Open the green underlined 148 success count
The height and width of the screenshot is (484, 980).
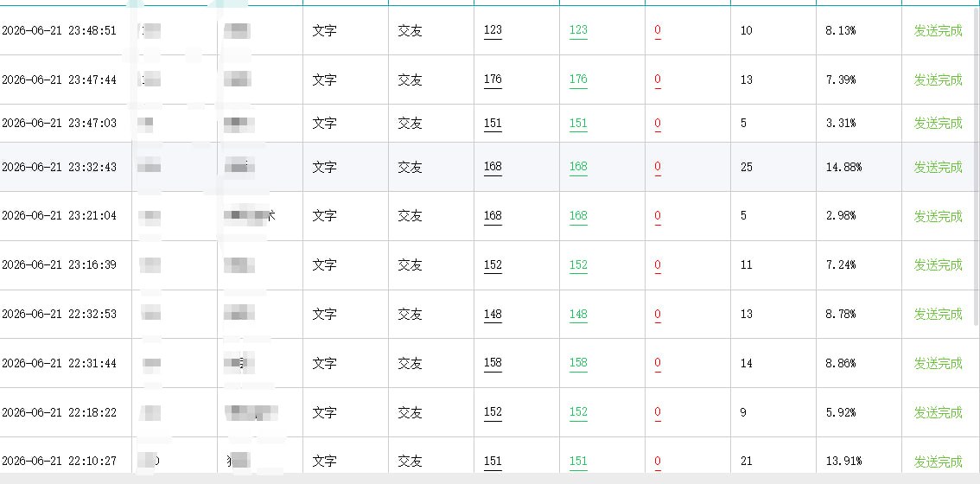pyautogui.click(x=578, y=314)
